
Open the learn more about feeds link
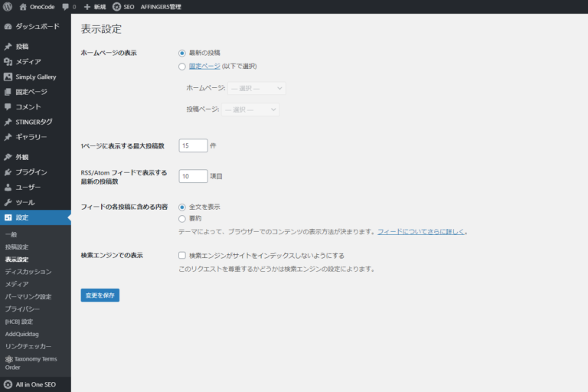click(421, 231)
